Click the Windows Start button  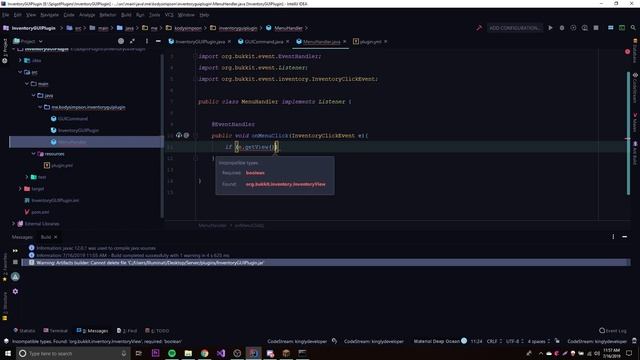8,353
